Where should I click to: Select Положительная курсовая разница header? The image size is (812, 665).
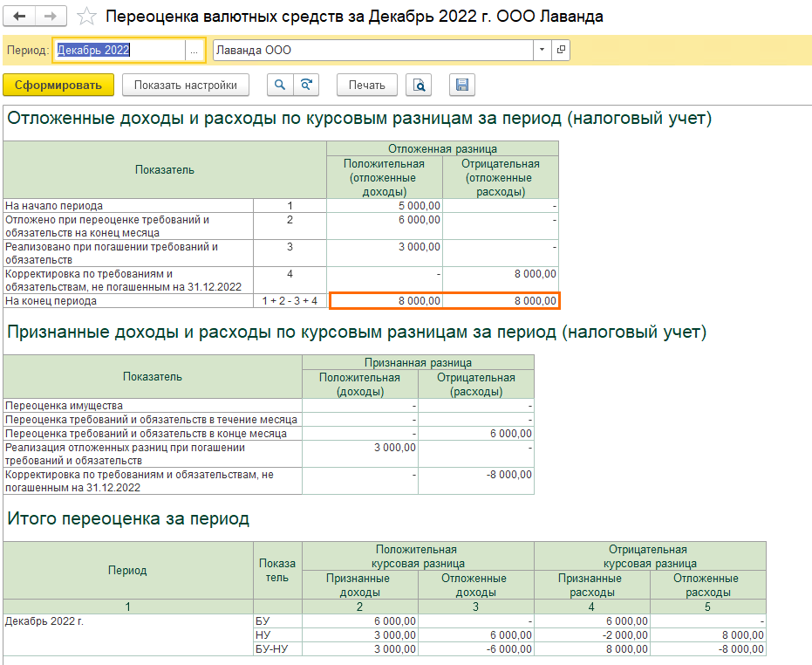(418, 556)
